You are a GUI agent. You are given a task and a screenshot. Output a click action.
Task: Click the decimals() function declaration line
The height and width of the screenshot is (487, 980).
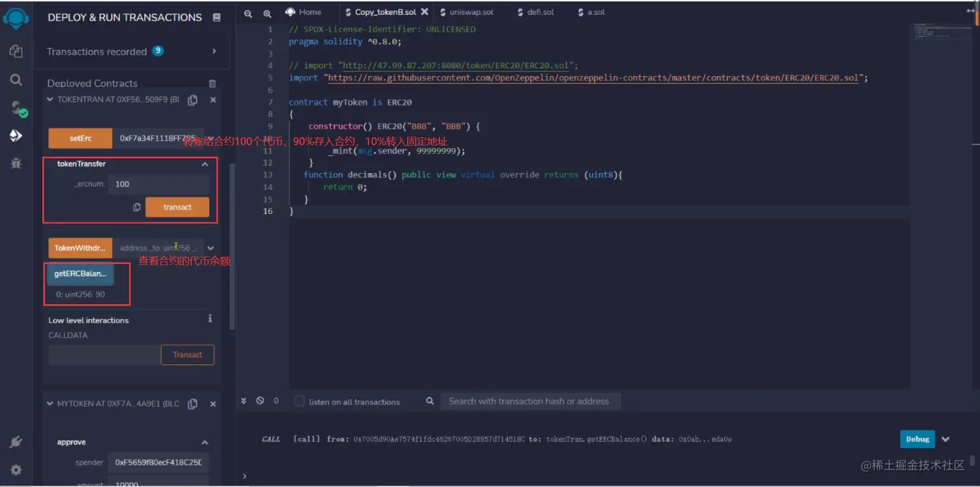pyautogui.click(x=463, y=175)
